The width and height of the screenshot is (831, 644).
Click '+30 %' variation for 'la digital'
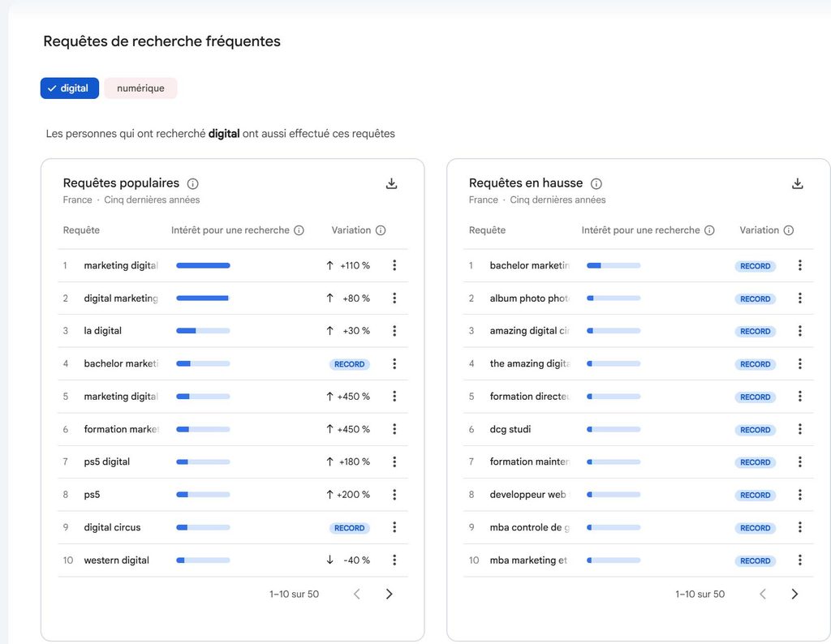coord(356,331)
